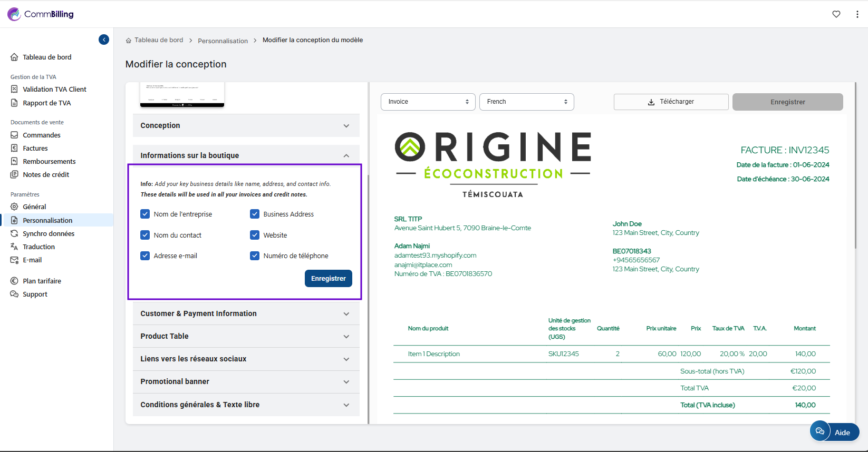Click the Plan tarifaire euro icon
The image size is (868, 452).
coord(14,281)
